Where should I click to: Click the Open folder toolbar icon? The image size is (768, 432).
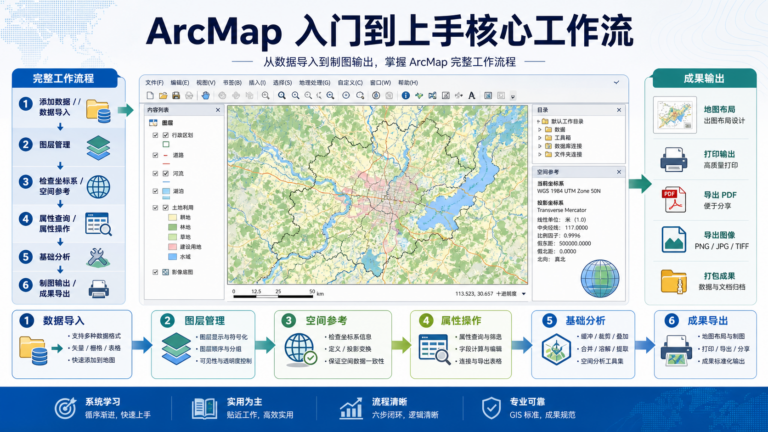[163, 96]
